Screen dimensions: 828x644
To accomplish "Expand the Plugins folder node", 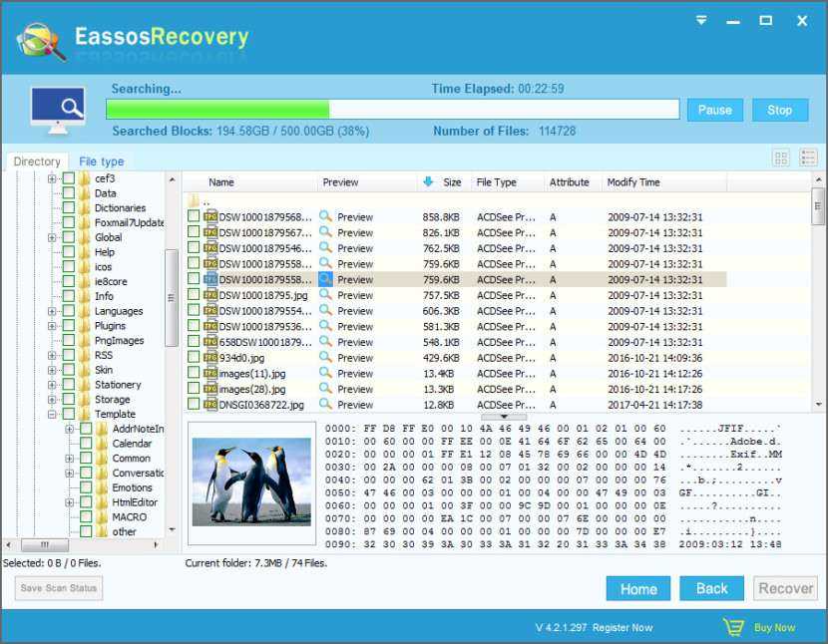I will 52,326.
